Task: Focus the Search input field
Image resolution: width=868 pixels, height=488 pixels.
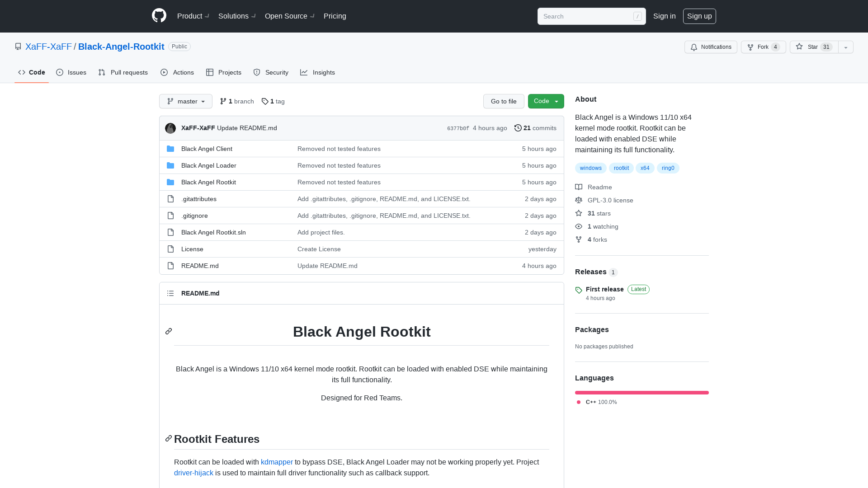Action: (591, 16)
